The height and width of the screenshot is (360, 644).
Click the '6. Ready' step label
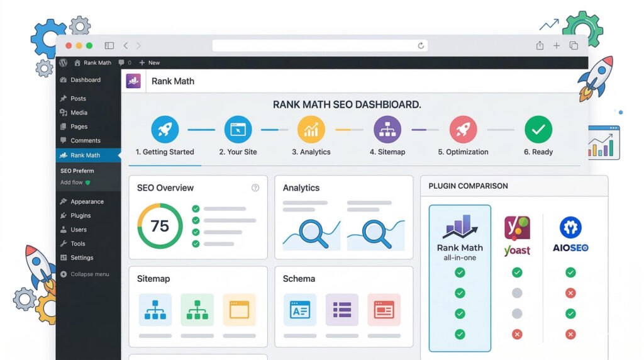point(538,152)
